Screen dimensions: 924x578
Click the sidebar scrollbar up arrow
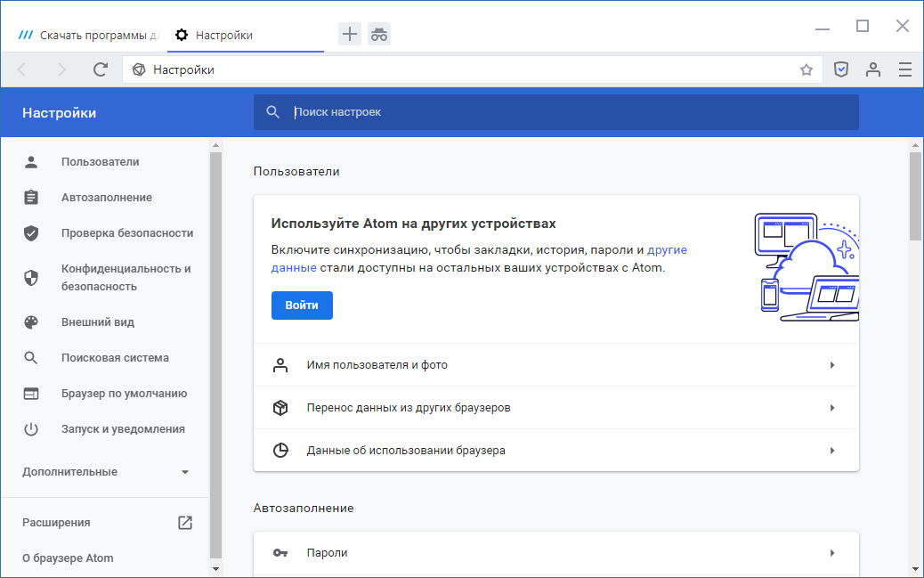[x=215, y=145]
